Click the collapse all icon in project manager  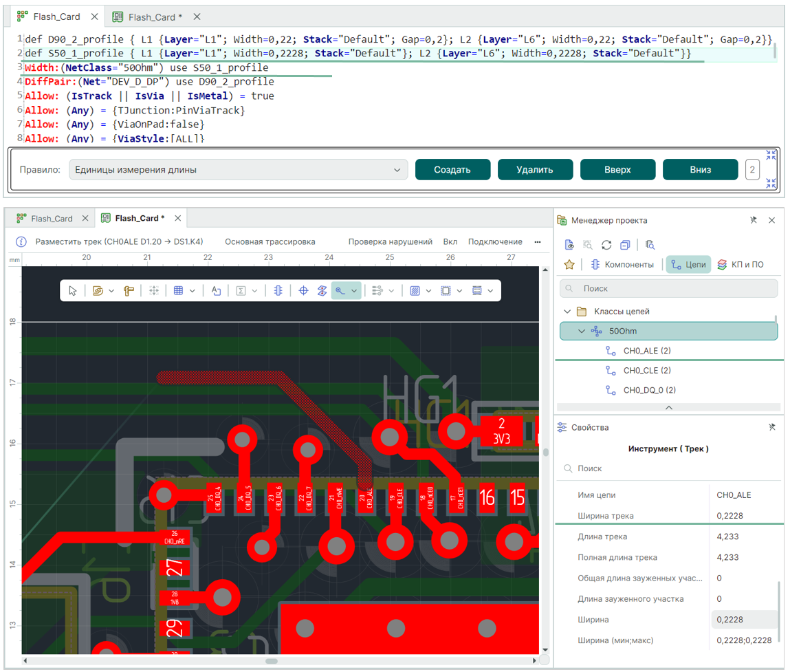click(624, 245)
